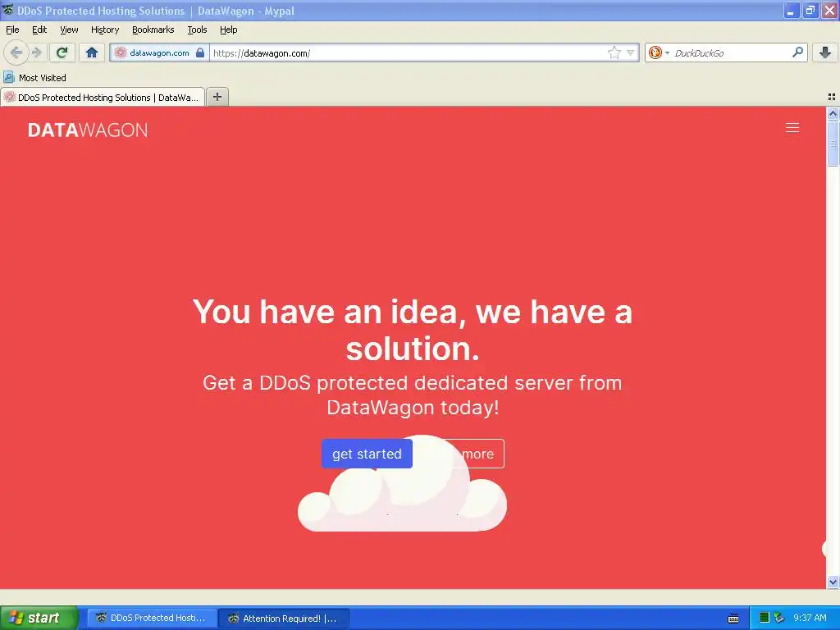Open the DuckDuckGo search engine selector
Viewport: 840px width, 630px height.
pos(659,52)
